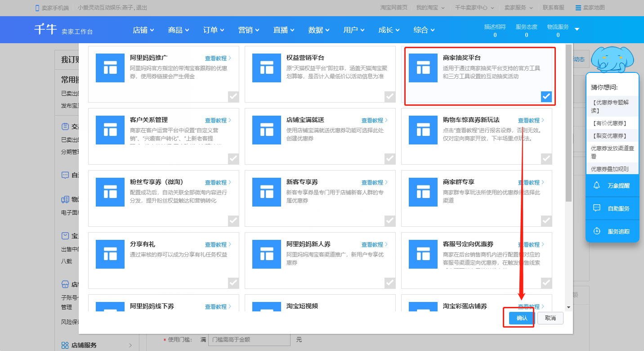Expand the 营销 navigation dropdown
Image resolution: width=644 pixels, height=351 pixels.
[x=249, y=30]
